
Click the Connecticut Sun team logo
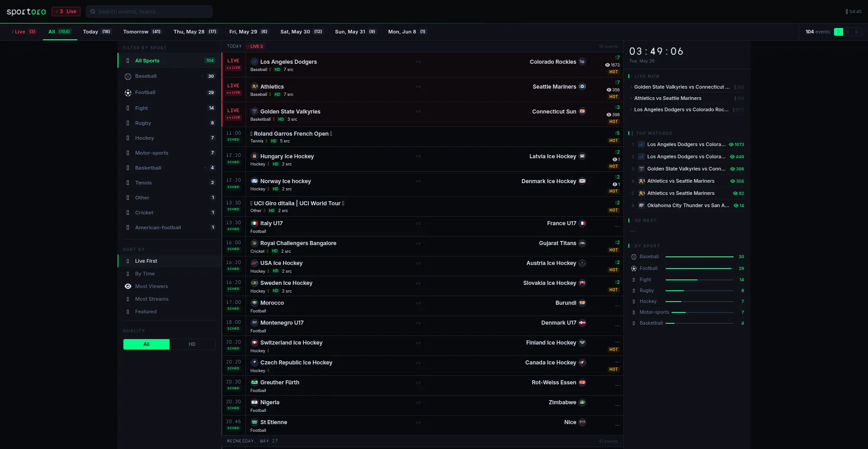tap(582, 111)
